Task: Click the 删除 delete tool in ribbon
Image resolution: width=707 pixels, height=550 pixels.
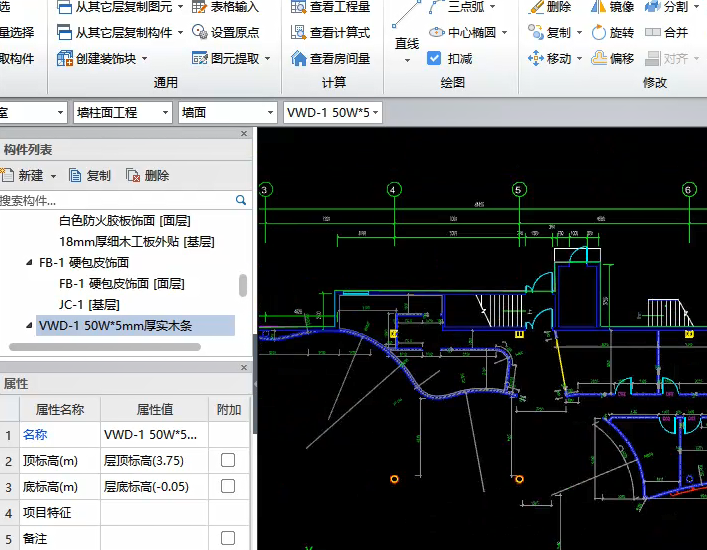Action: pyautogui.click(x=549, y=7)
